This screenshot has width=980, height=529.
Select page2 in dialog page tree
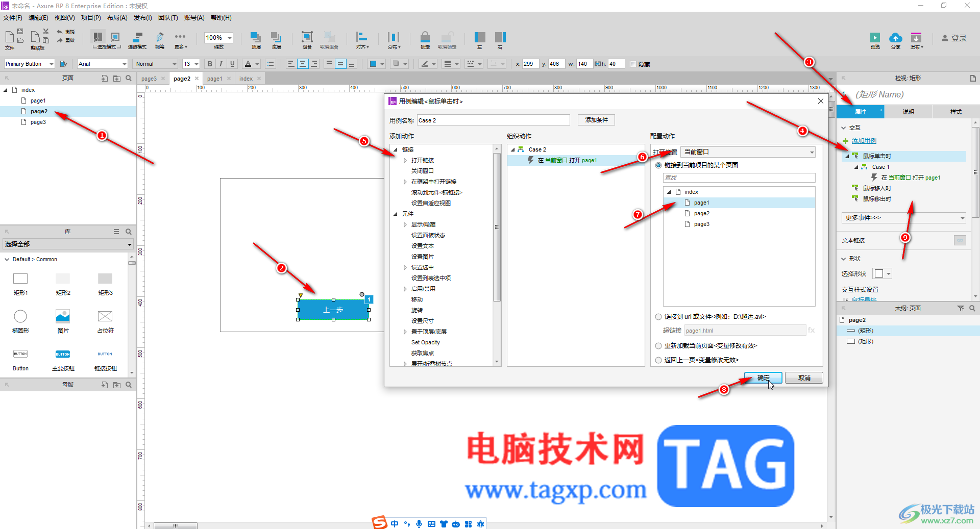pyautogui.click(x=701, y=214)
